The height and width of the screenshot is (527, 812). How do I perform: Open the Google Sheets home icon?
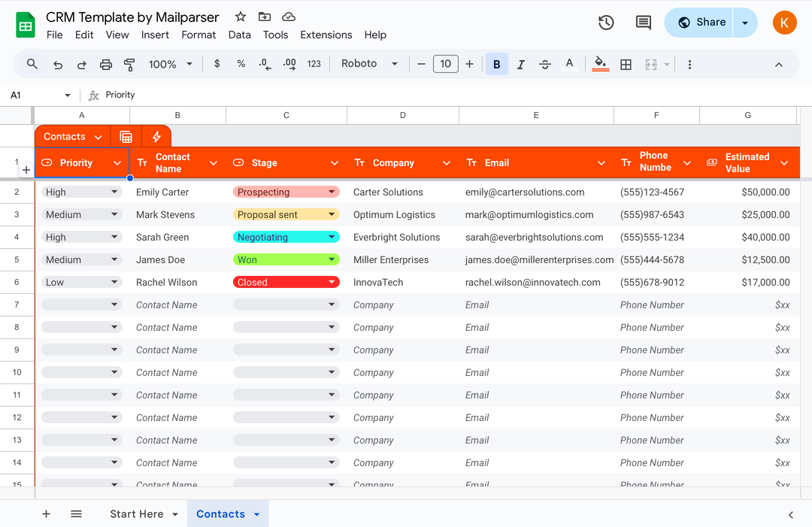[25, 25]
